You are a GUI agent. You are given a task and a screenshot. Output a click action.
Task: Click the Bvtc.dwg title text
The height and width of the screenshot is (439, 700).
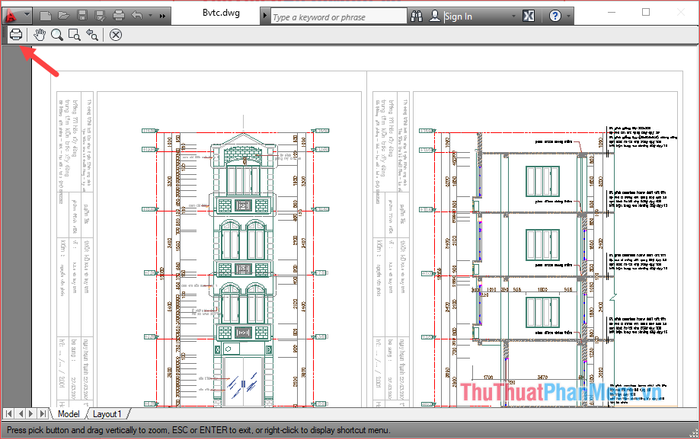221,13
